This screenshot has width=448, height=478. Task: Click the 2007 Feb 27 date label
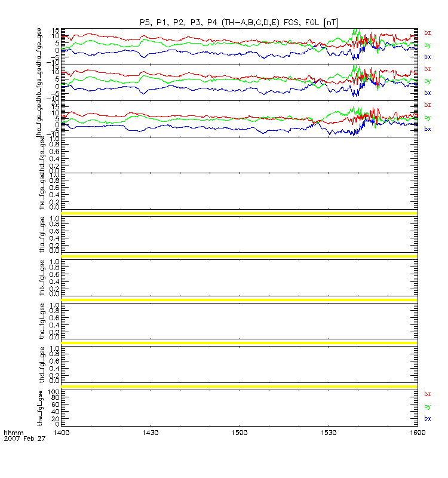click(x=20, y=439)
